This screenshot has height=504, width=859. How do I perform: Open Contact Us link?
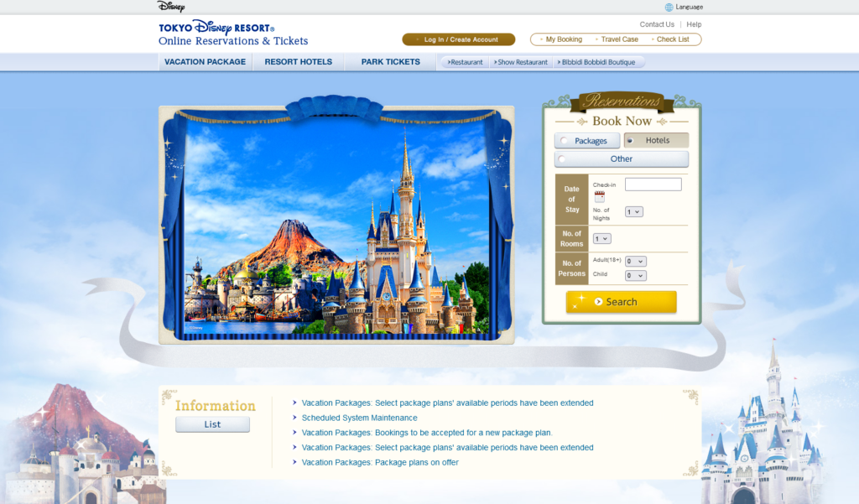tap(657, 24)
